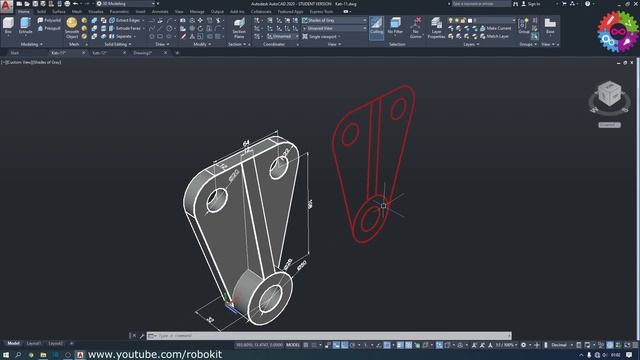Expand the Modeling panel
The width and height of the screenshot is (640, 360).
(31, 44)
